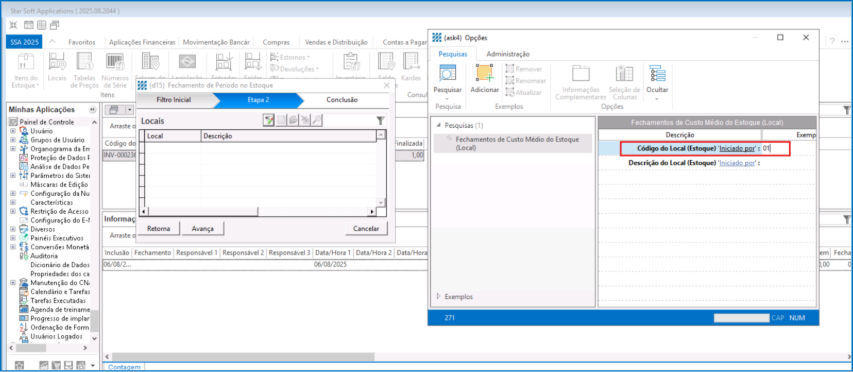Expand the Usuário tree node

[13, 131]
